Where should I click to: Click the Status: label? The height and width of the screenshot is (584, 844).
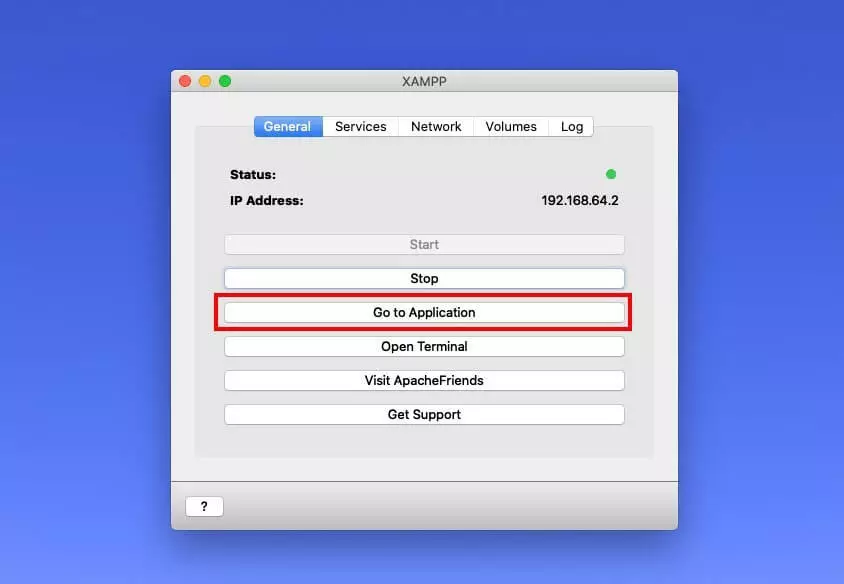253,174
